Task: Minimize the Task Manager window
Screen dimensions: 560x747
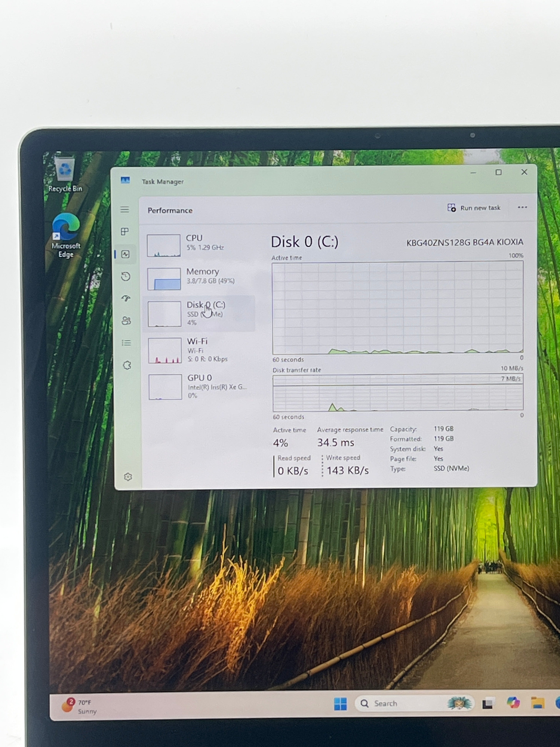Action: [473, 172]
